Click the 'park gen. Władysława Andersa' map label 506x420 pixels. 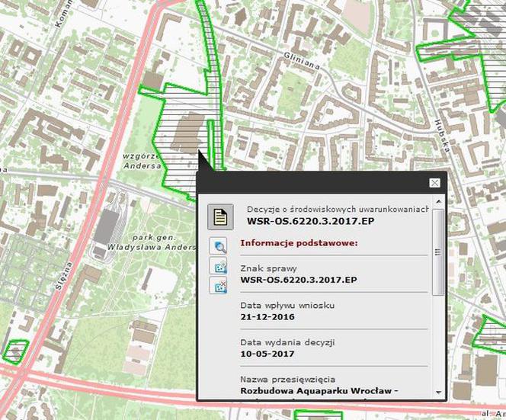click(152, 242)
